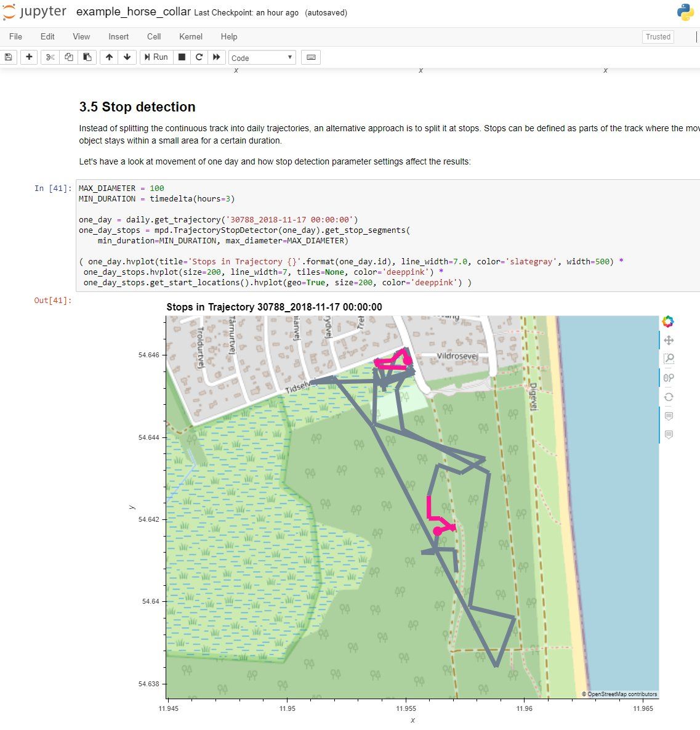Toggle the Box Zoom plot tool
Screen dimensions: 700x730
[669, 359]
